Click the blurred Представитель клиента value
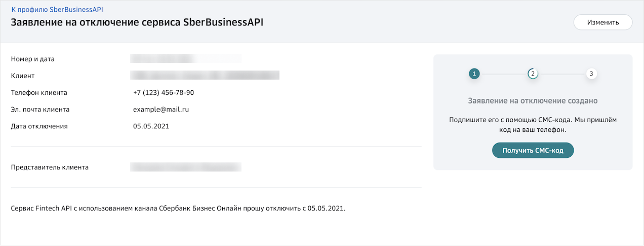Image resolution: width=644 pixels, height=246 pixels. tap(185, 167)
